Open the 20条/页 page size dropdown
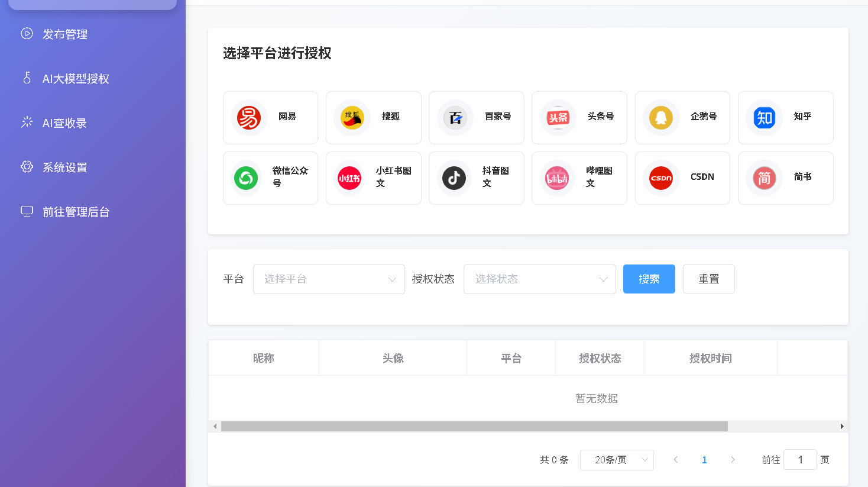The height and width of the screenshot is (487, 868). 617,460
